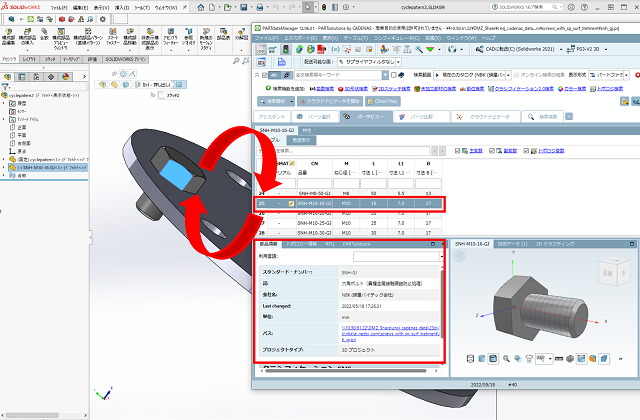Click the traffic light icon in PARTdataManager toolbar

286,49
